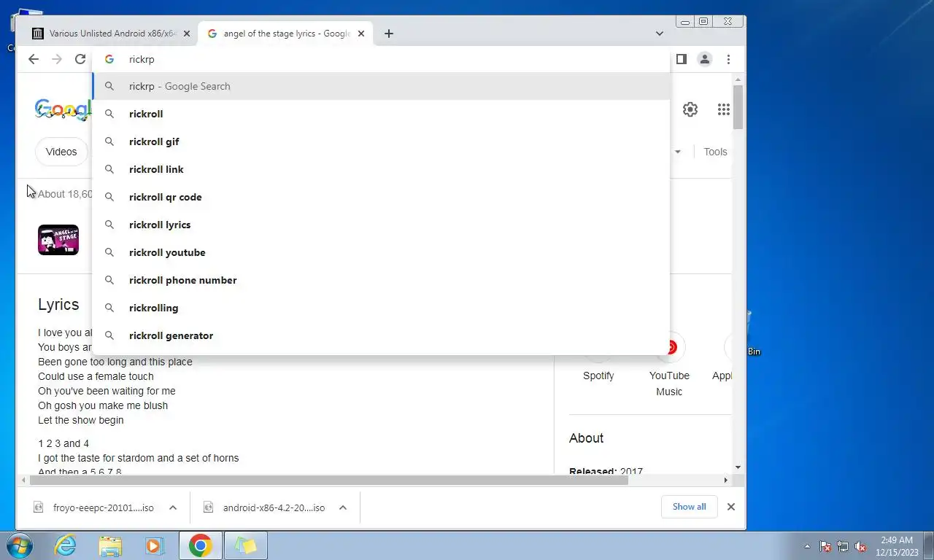This screenshot has height=560, width=934.
Task: Pick the 'rickroll gif' suggestion
Action: click(381, 141)
